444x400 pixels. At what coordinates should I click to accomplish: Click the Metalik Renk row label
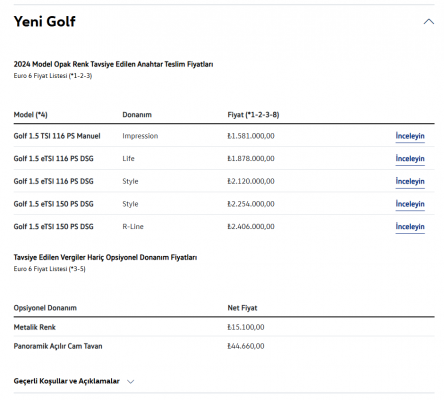coord(35,327)
